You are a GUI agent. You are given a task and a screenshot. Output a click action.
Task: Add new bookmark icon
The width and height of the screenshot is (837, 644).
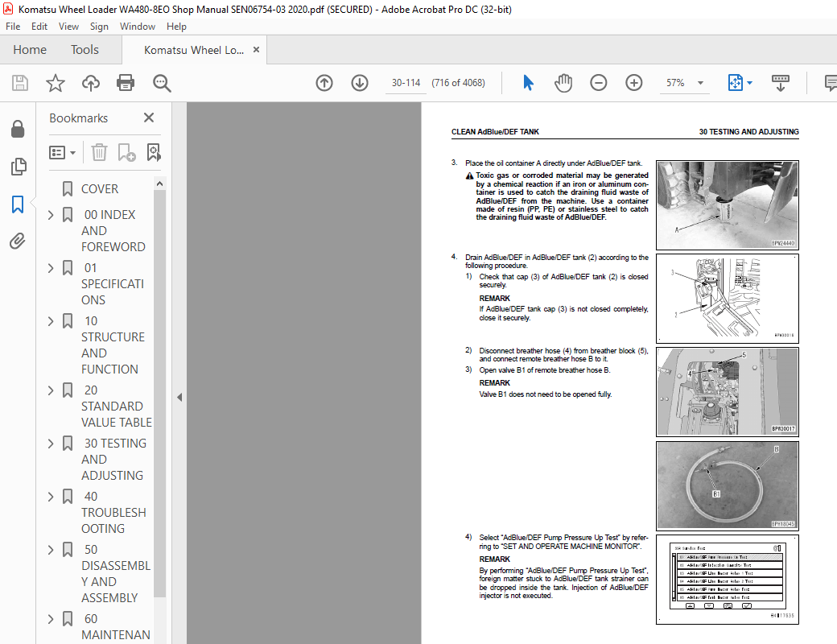(x=126, y=153)
